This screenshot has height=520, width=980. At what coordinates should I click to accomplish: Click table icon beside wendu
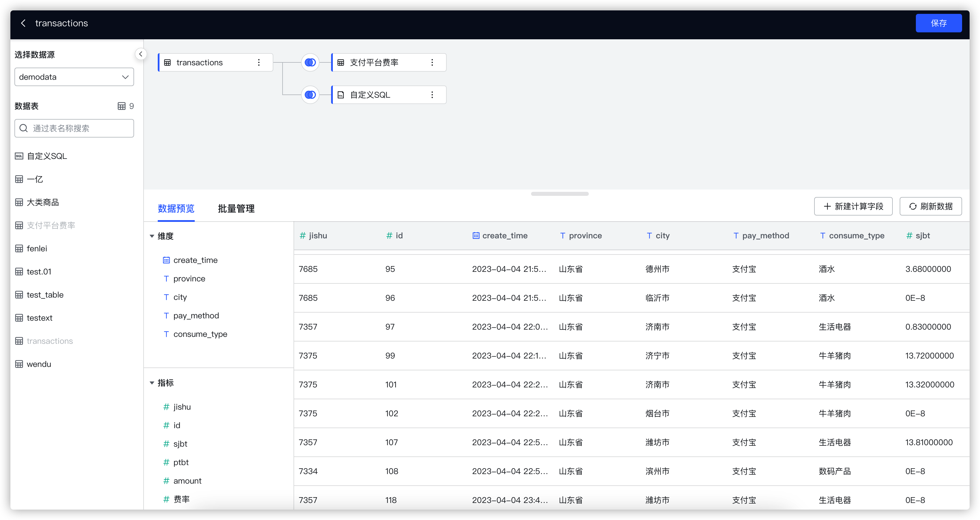(x=19, y=364)
